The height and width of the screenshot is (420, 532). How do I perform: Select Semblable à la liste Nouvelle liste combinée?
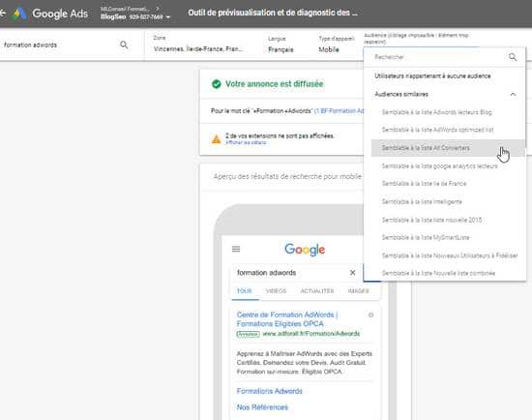coord(438,273)
